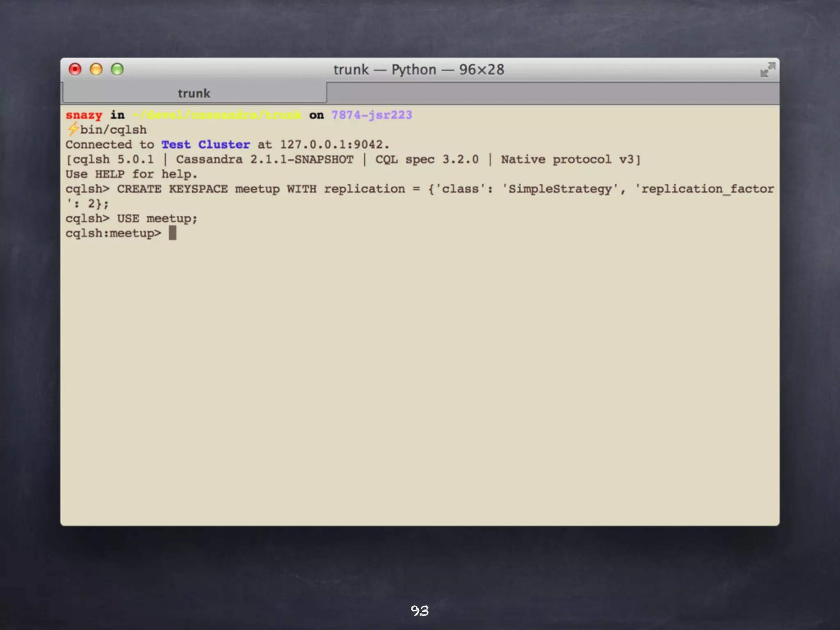Click the Use HELP for help line
840x630 pixels.
[x=131, y=174]
